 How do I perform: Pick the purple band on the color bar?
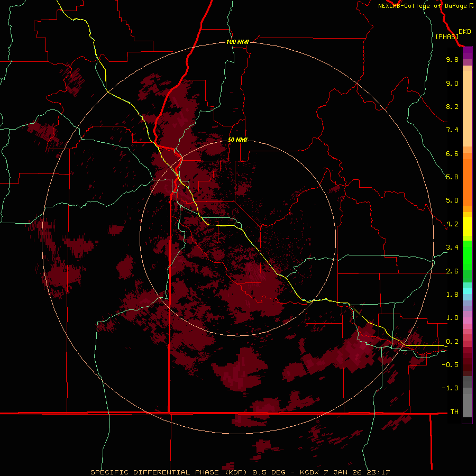[x=467, y=53]
